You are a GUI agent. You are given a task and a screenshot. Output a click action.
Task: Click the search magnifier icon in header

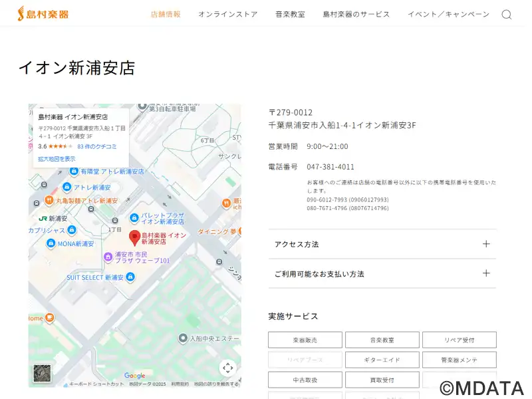[x=507, y=15]
